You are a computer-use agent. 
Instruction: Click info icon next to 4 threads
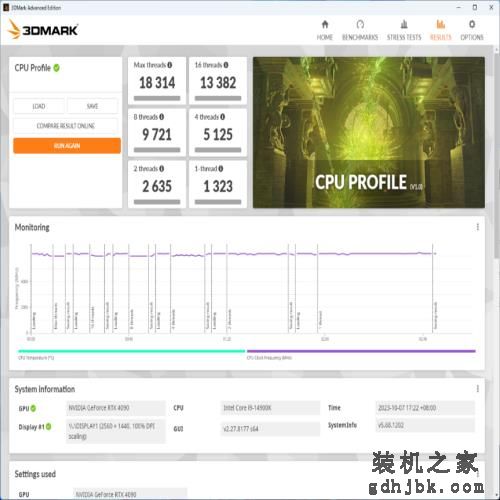click(x=223, y=117)
